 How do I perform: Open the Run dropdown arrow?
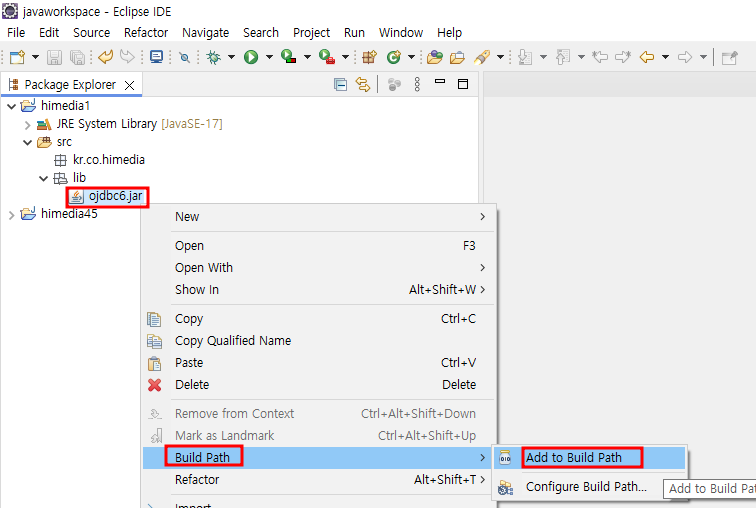pos(269,57)
